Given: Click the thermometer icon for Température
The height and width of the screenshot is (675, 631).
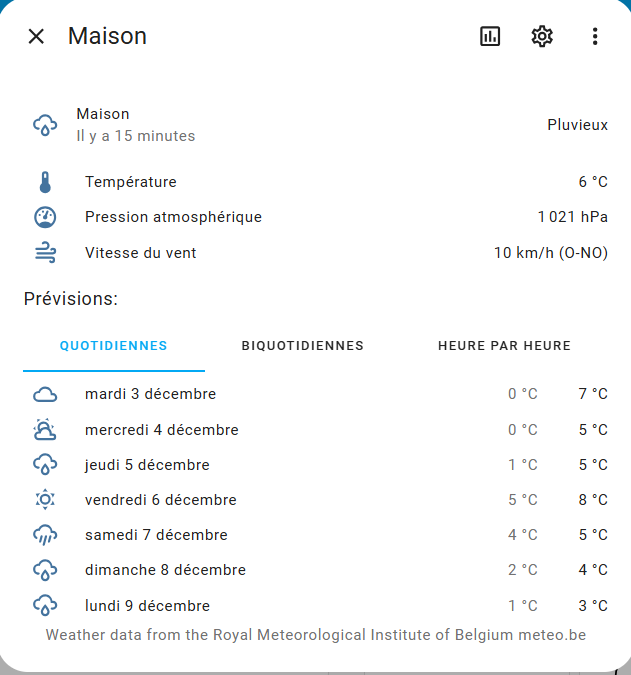Looking at the screenshot, I should pos(45,182).
